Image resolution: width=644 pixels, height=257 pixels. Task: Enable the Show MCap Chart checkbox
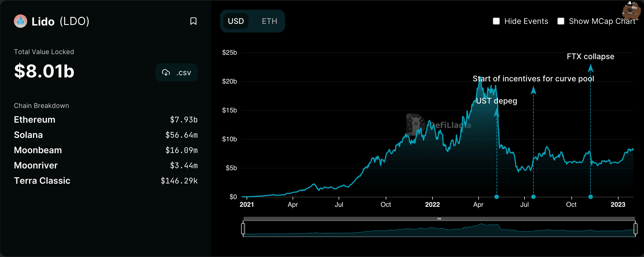pyautogui.click(x=561, y=21)
